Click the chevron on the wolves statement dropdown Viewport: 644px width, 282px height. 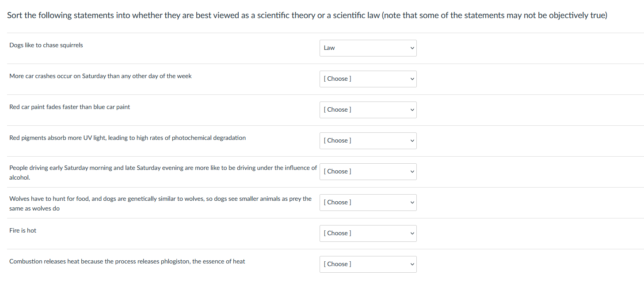(412, 202)
